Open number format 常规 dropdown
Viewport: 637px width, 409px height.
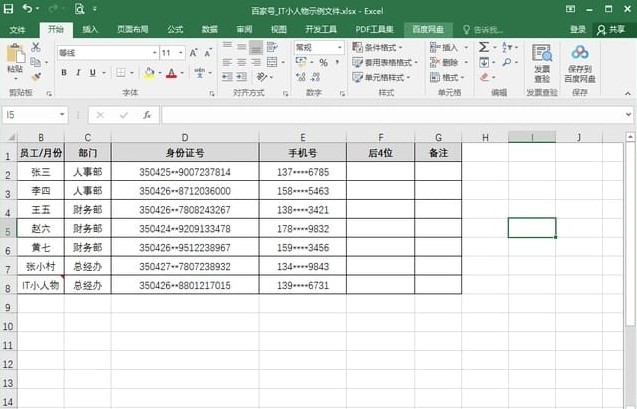coord(340,48)
